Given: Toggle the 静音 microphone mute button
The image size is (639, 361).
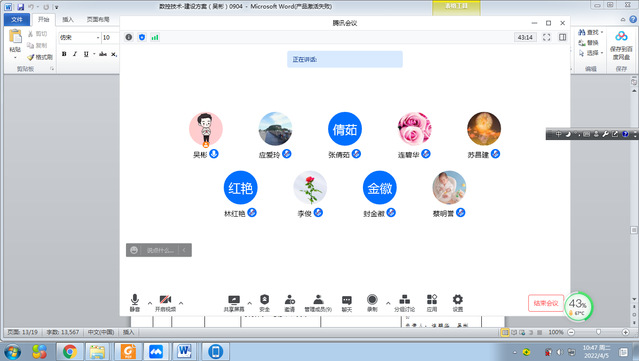Looking at the screenshot, I should [135, 303].
